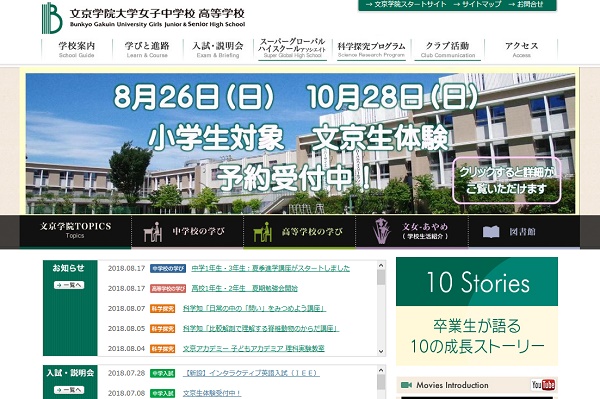600x399 pixels.
Task: Click the date 2018.07.28
Action: coord(126,373)
